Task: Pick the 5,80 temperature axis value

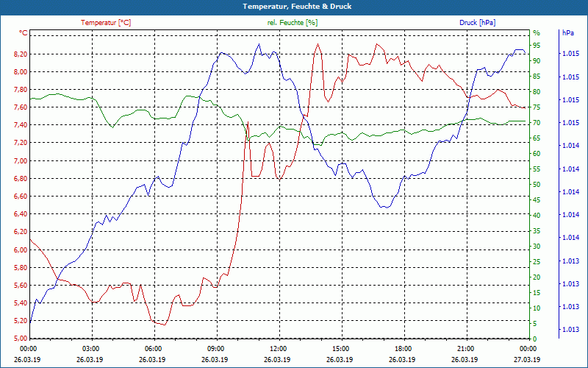Action: pyautogui.click(x=21, y=268)
